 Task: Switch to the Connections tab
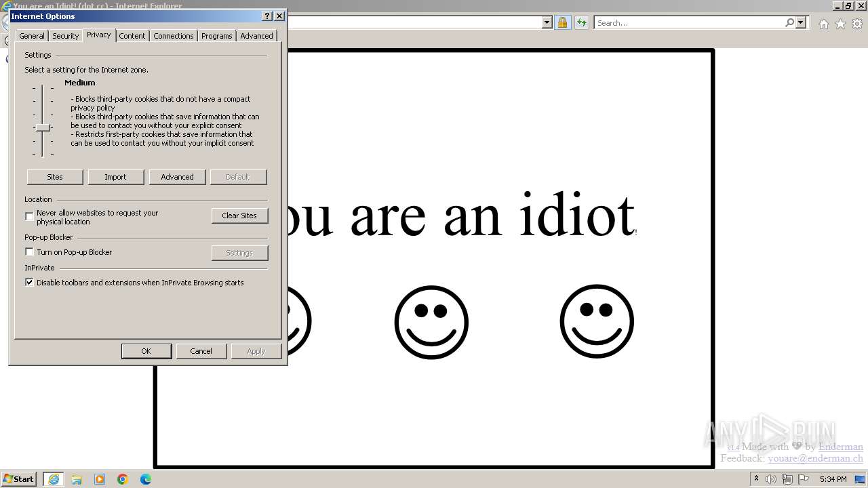click(174, 36)
